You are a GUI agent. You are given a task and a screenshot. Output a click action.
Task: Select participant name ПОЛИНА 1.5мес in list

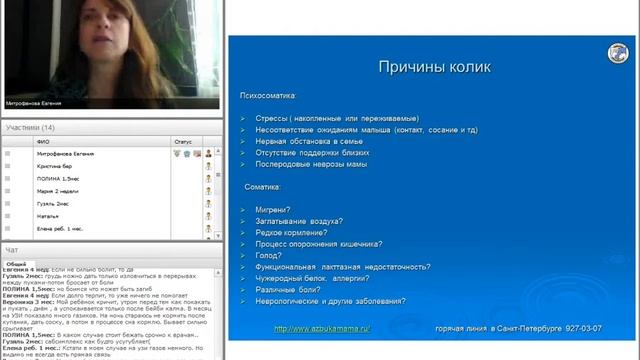click(58, 179)
